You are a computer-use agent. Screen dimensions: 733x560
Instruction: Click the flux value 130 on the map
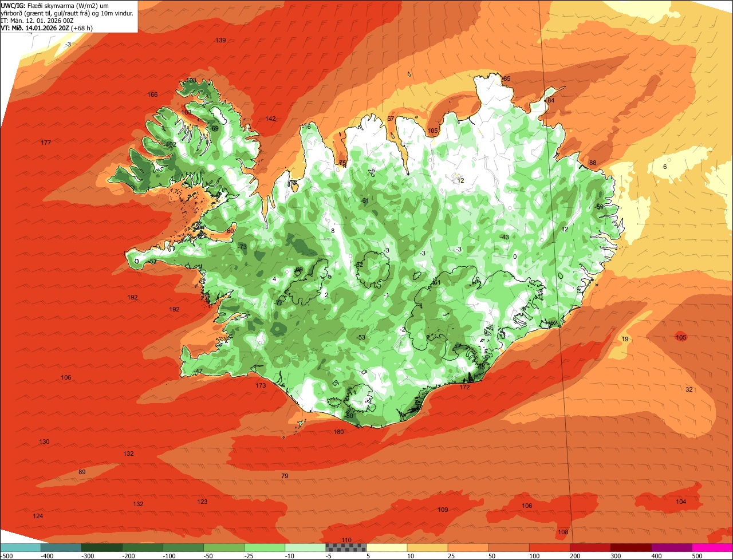pos(44,441)
